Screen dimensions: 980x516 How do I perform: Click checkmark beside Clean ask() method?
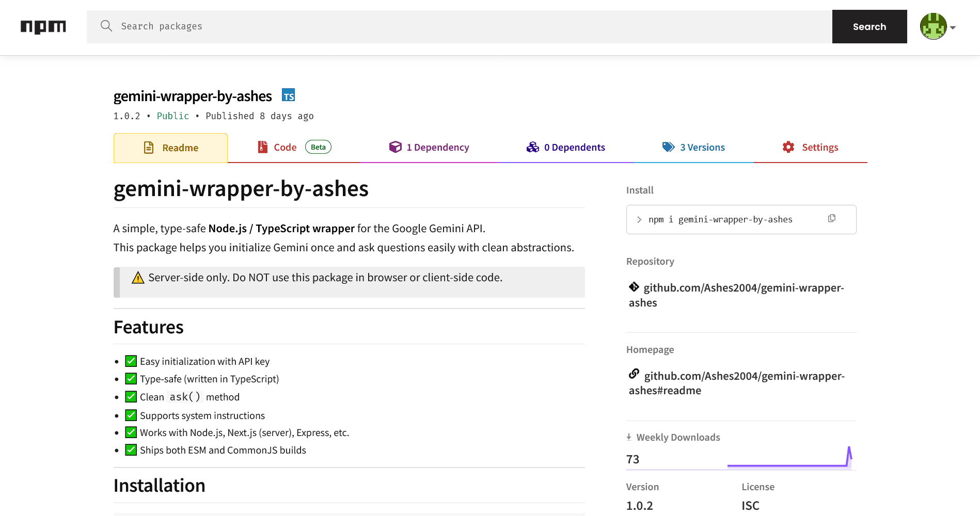(x=131, y=397)
